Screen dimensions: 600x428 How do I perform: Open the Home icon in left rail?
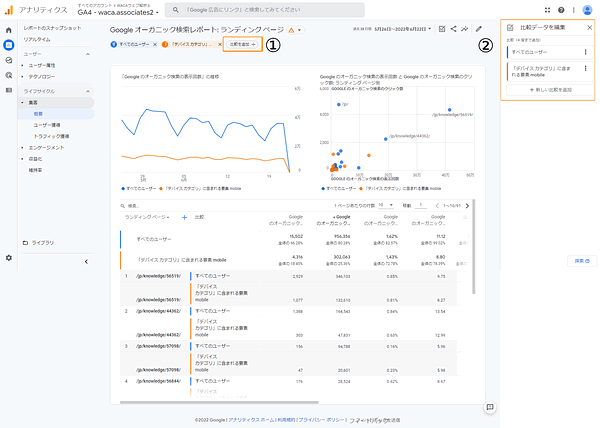(8, 30)
